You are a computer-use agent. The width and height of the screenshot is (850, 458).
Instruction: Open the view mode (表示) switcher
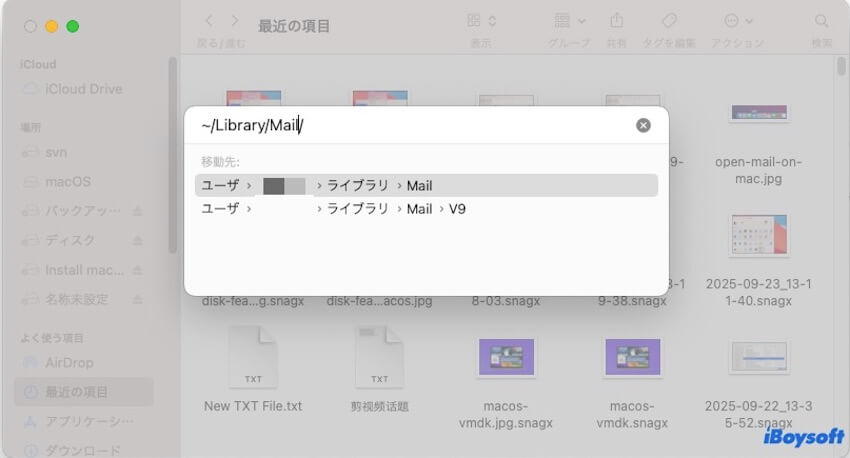tap(480, 21)
